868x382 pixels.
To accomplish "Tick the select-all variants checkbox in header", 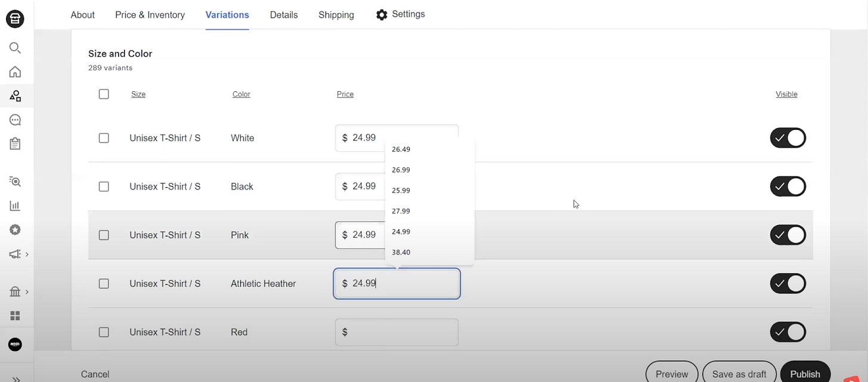I will click(104, 94).
